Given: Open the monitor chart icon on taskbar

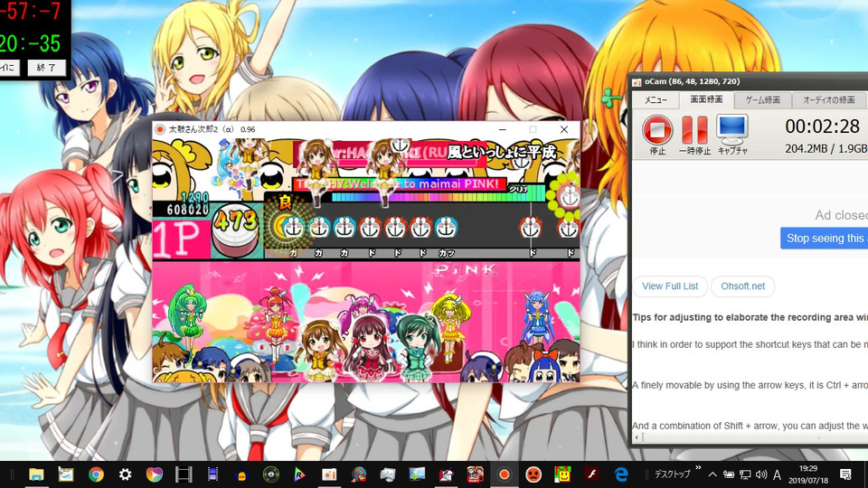Looking at the screenshot, I should pos(388,474).
